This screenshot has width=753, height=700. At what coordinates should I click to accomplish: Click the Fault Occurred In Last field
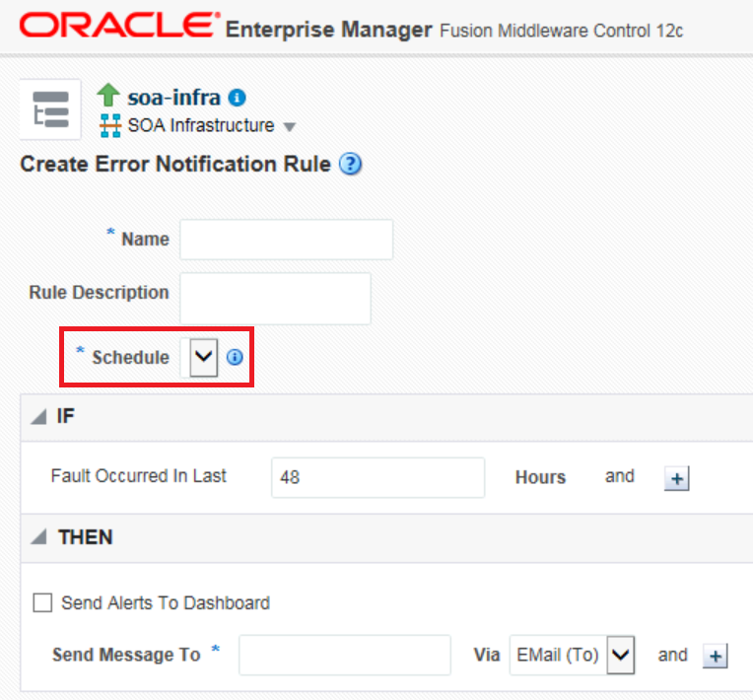click(377, 477)
